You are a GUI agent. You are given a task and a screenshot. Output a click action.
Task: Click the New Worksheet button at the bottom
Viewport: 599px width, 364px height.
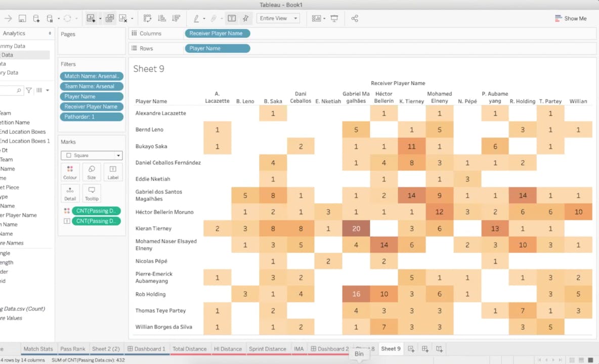coord(411,349)
